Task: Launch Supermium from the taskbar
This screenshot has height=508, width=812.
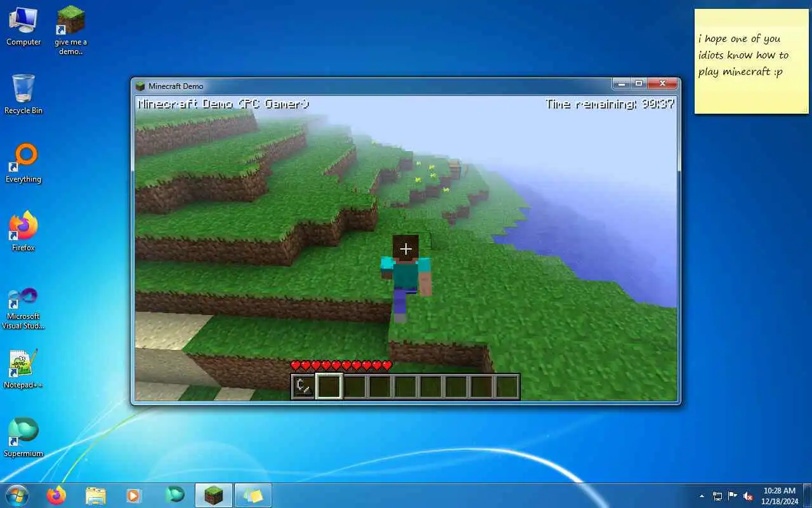Action: tap(174, 495)
